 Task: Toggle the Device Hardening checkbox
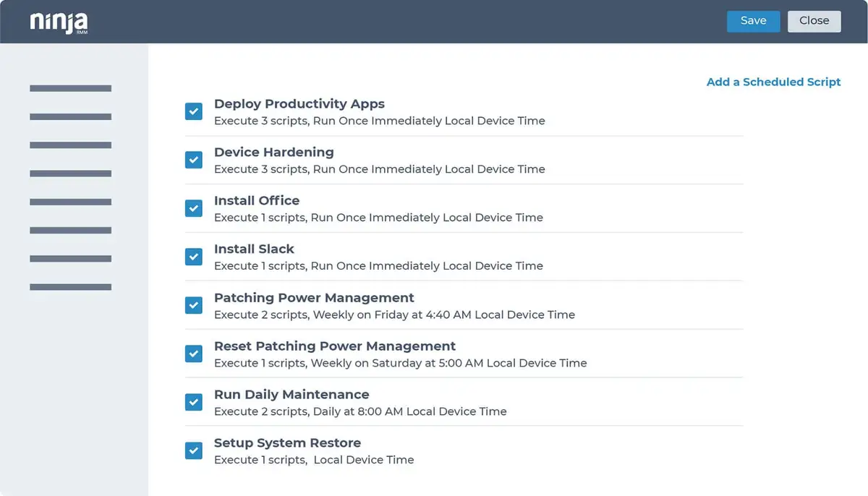(x=193, y=160)
